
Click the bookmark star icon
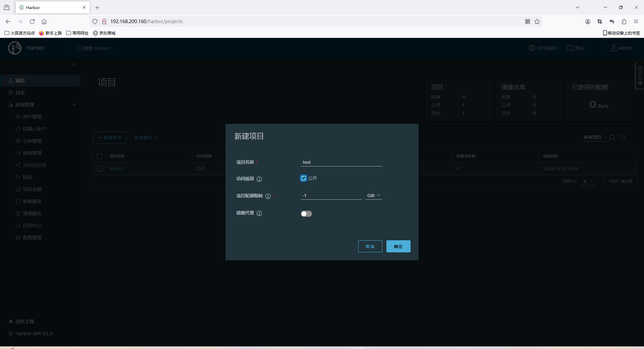[x=537, y=21]
